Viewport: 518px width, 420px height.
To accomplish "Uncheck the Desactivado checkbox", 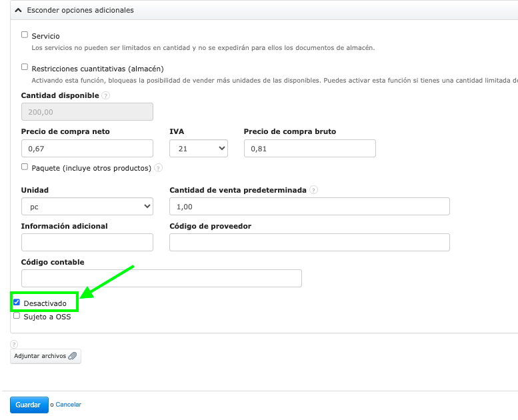I will click(x=17, y=303).
